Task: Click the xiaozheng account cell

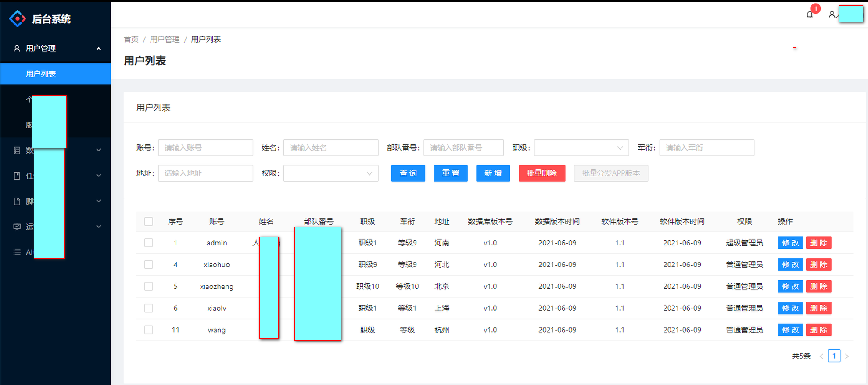Action: 217,286
